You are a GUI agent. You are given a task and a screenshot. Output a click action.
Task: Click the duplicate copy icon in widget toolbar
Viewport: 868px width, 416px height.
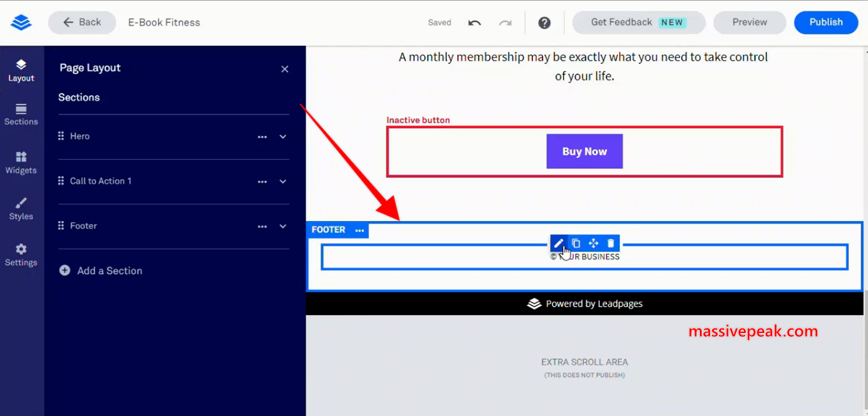[576, 243]
